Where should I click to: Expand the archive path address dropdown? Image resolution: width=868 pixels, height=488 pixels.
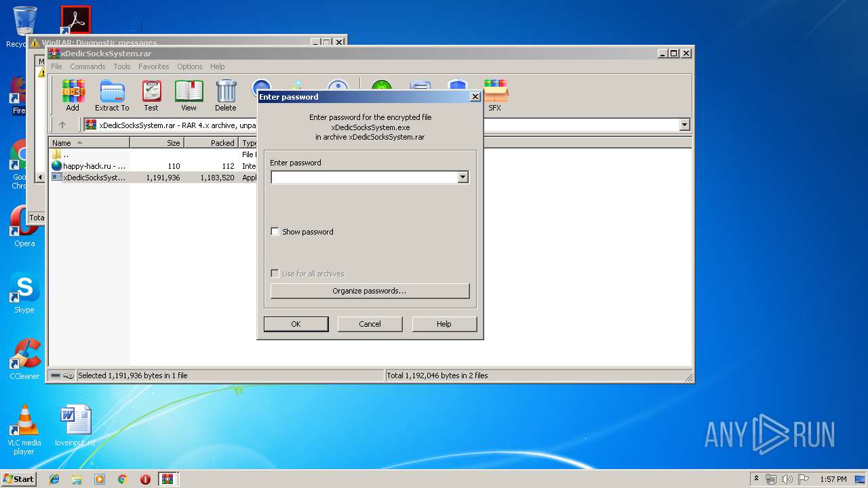[684, 125]
